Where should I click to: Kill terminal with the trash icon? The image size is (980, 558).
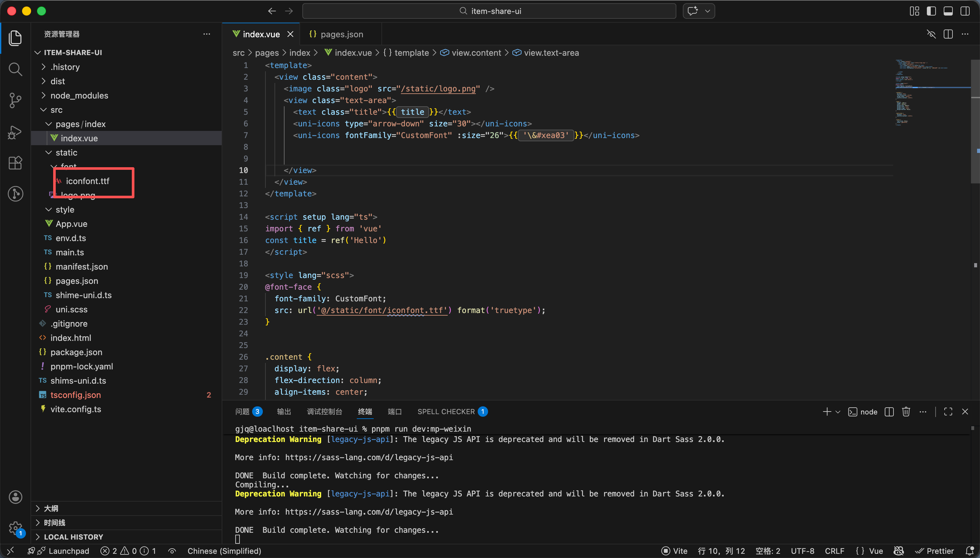(906, 412)
